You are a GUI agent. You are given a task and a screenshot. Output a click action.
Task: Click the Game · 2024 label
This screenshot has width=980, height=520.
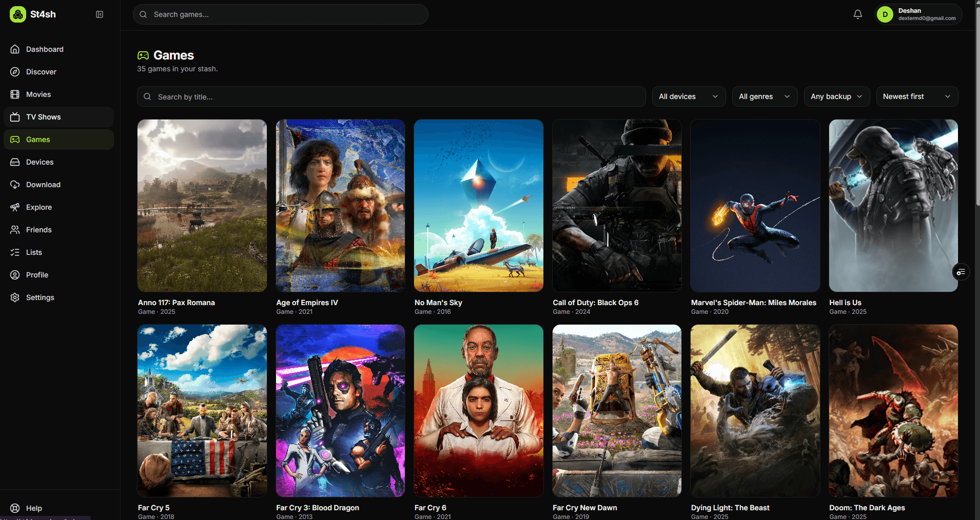click(572, 312)
